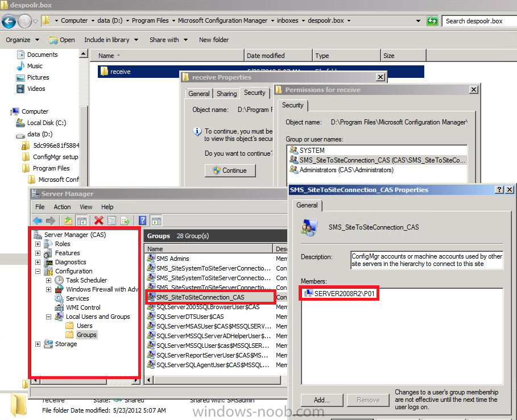Open the View menu in Server Manager
This screenshot has height=420, width=517.
86,207
